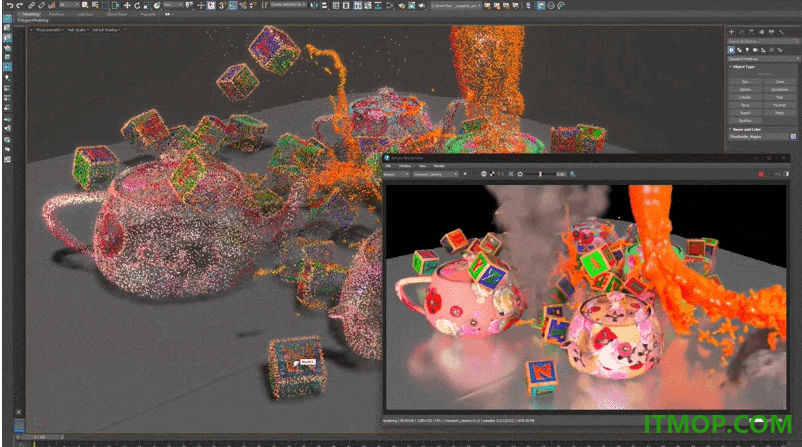
Task: Open the Utilities command panel tab
Action: (782, 32)
